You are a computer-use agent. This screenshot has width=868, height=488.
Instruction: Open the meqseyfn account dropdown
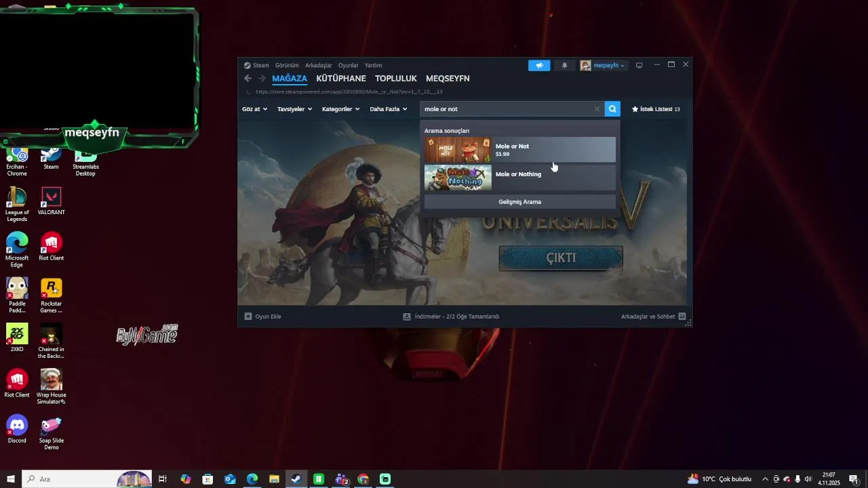(609, 66)
